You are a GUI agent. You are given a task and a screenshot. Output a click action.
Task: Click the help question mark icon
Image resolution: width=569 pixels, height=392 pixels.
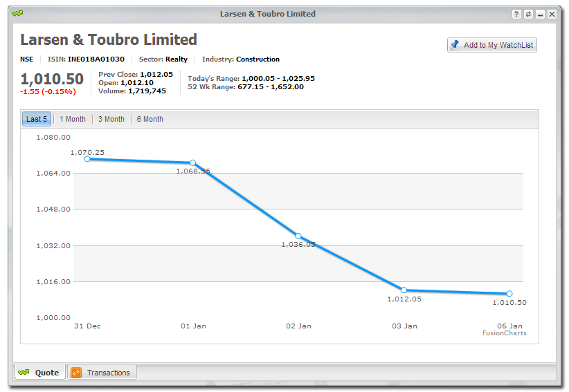(x=517, y=14)
